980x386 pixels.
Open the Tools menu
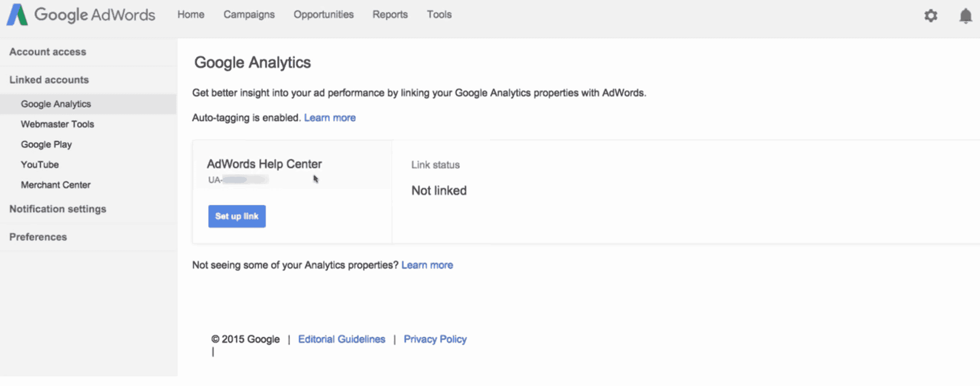[439, 15]
